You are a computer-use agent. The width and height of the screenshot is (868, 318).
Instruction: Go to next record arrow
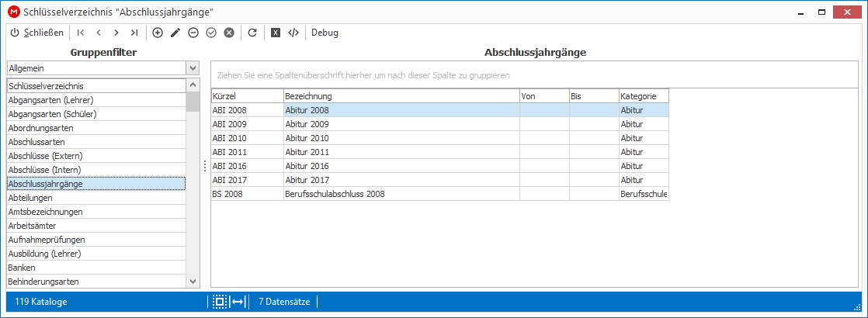[x=116, y=33]
